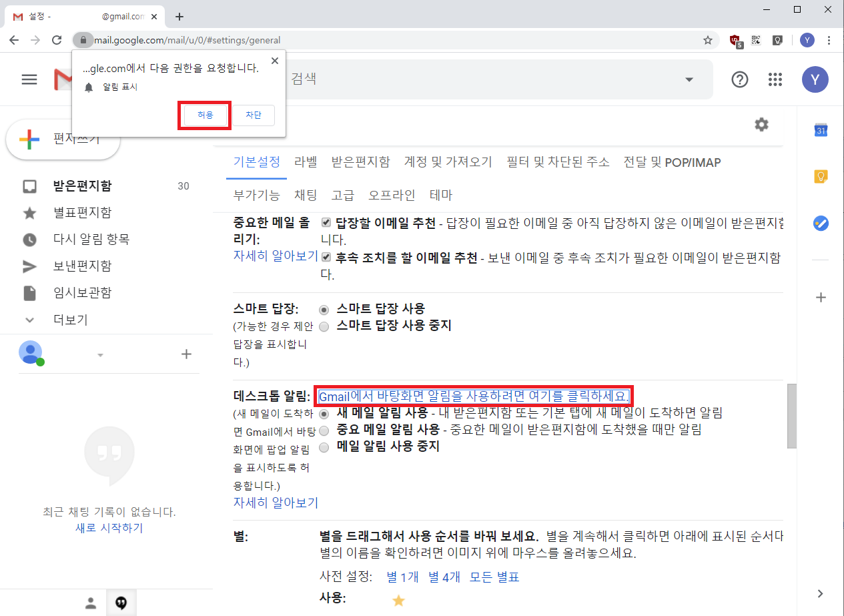Select 모든 별표 preset link
The height and width of the screenshot is (616, 844).
pyautogui.click(x=494, y=577)
